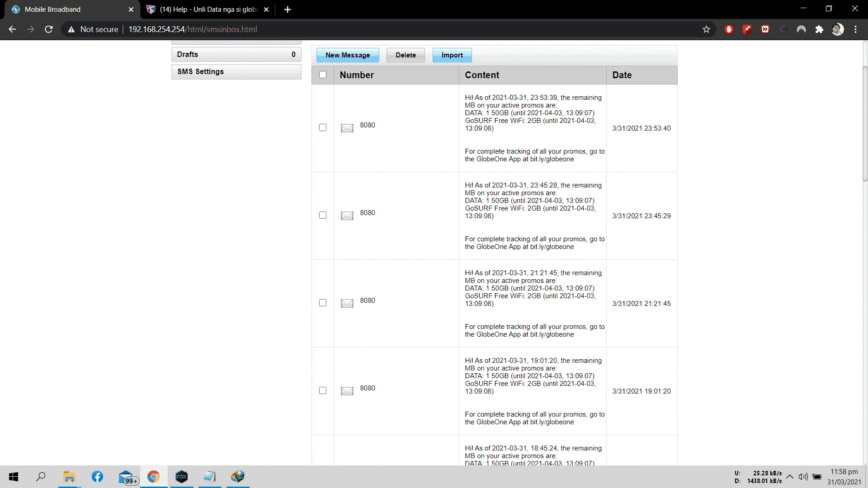Click the date 3/31/2021 21:21:45
Image resolution: width=868 pixels, height=488 pixels.
pyautogui.click(x=642, y=304)
